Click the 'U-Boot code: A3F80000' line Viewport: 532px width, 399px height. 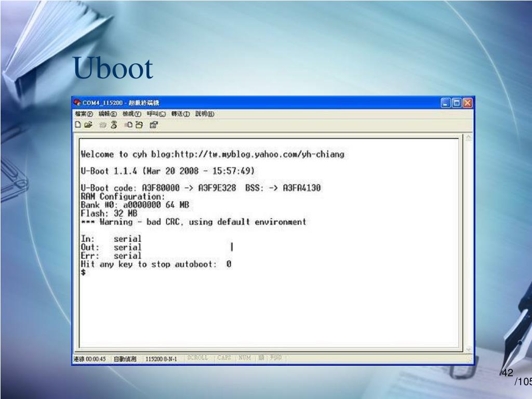coord(201,188)
